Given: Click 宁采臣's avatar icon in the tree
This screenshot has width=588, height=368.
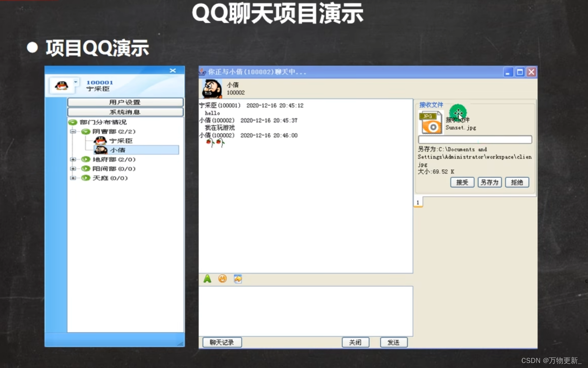Looking at the screenshot, I should [100, 141].
